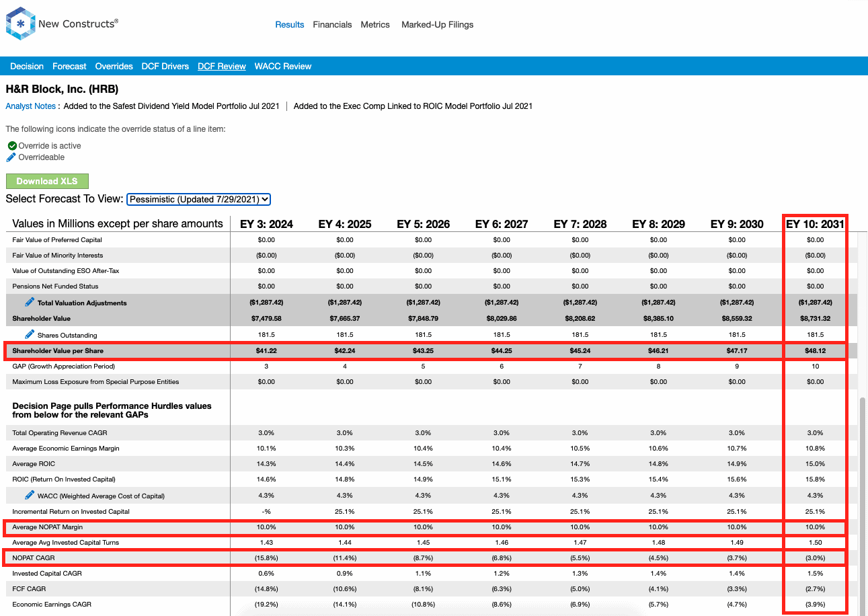Click the 15.8% ROIC value for 2031
Screen dimensions: 868x616
point(815,479)
